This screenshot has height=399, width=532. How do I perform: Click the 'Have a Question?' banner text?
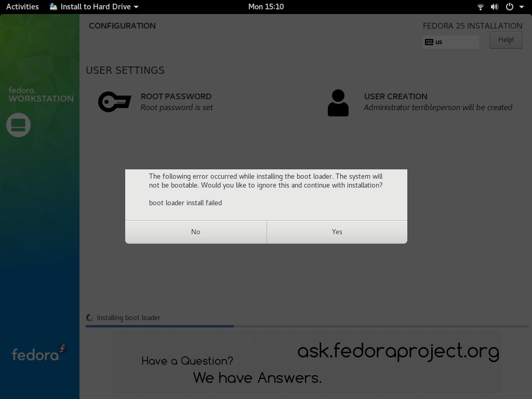(187, 361)
